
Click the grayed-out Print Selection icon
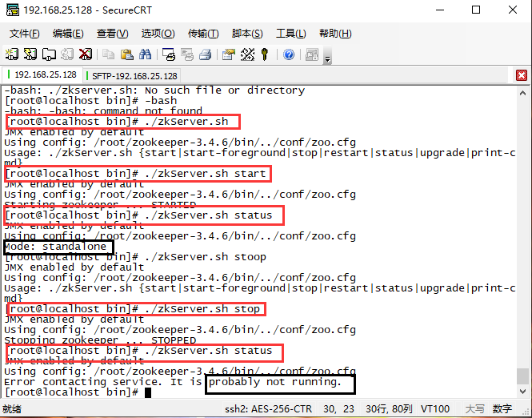click(187, 54)
